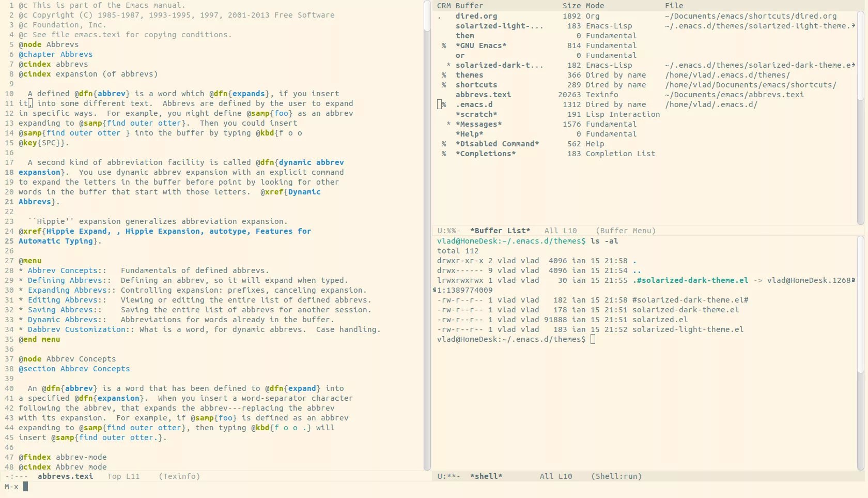Click /home/vlad/.emacs.d/themes/ path in Buffer List

pos(727,75)
